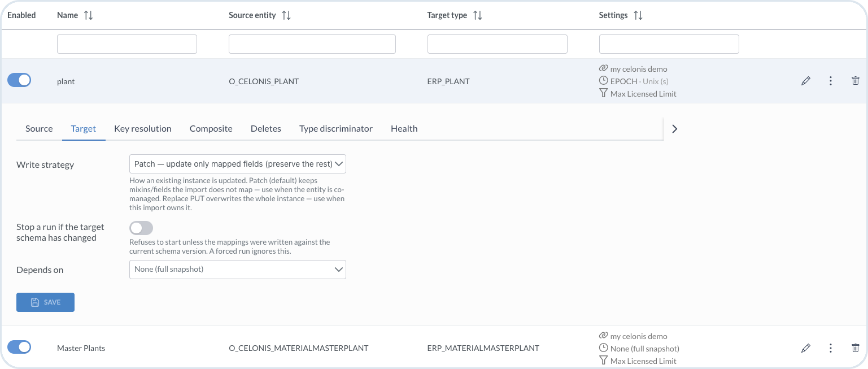Open the Composite tab
This screenshot has width=868, height=369.
pos(211,129)
